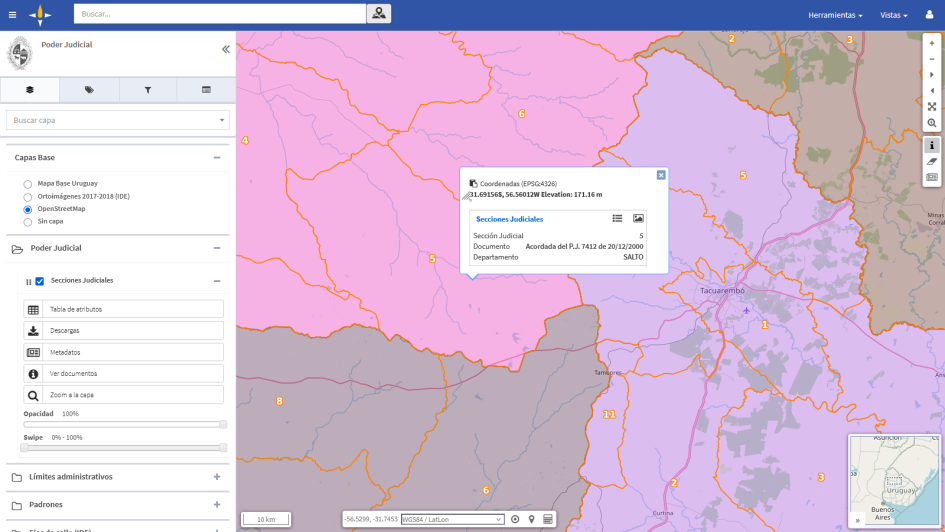The width and height of the screenshot is (945, 532).
Task: Click the cursor coordinates -56.5299, -31.7453
Action: [x=371, y=519]
